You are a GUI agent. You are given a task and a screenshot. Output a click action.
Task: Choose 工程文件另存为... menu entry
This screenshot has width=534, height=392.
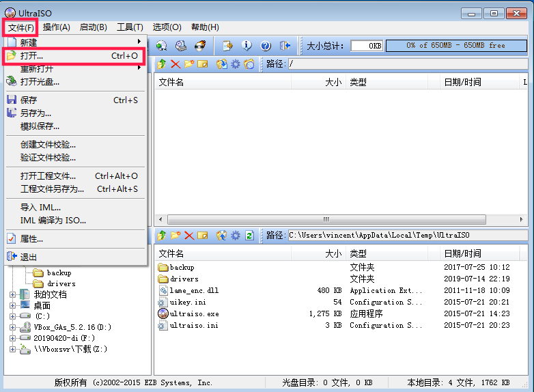pos(75,189)
